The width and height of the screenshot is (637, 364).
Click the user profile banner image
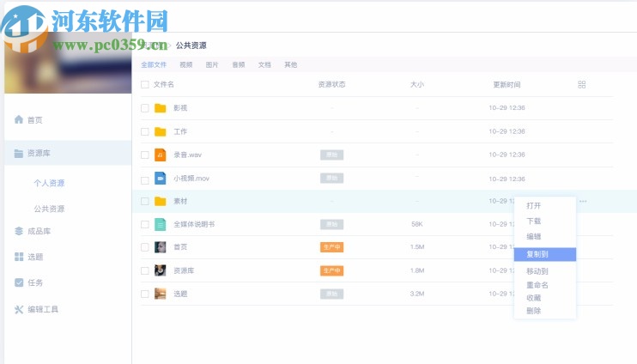click(x=68, y=61)
